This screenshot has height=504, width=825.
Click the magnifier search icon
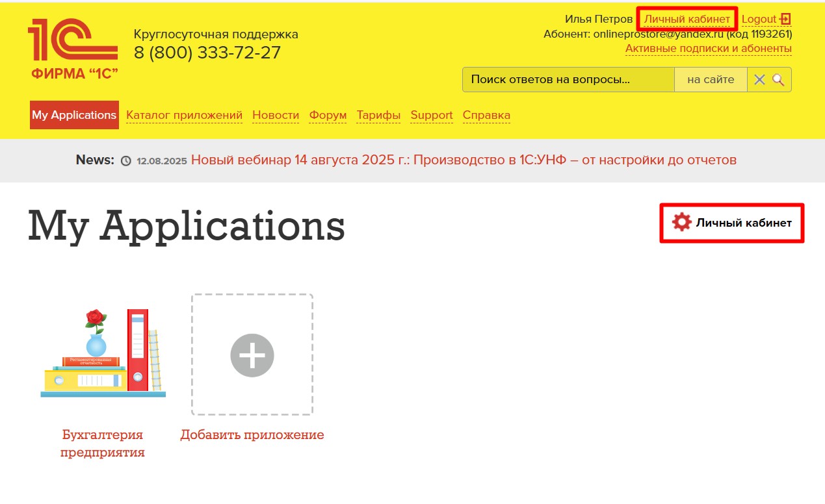778,80
